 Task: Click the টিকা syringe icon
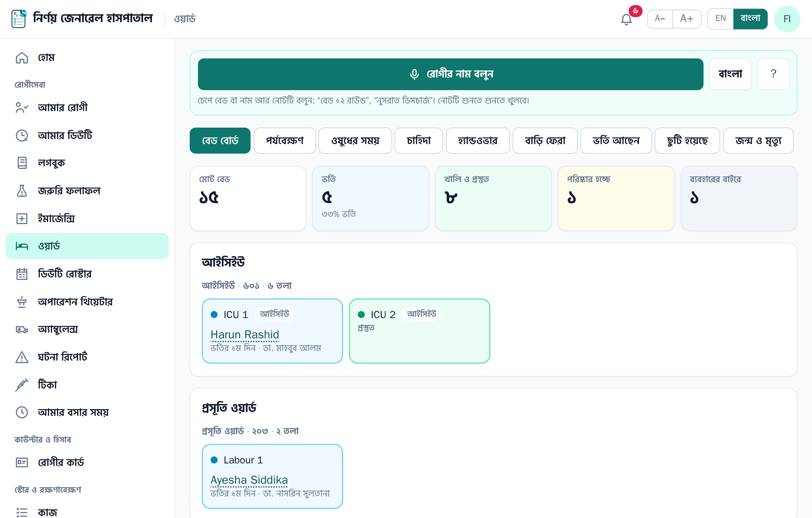click(x=22, y=384)
